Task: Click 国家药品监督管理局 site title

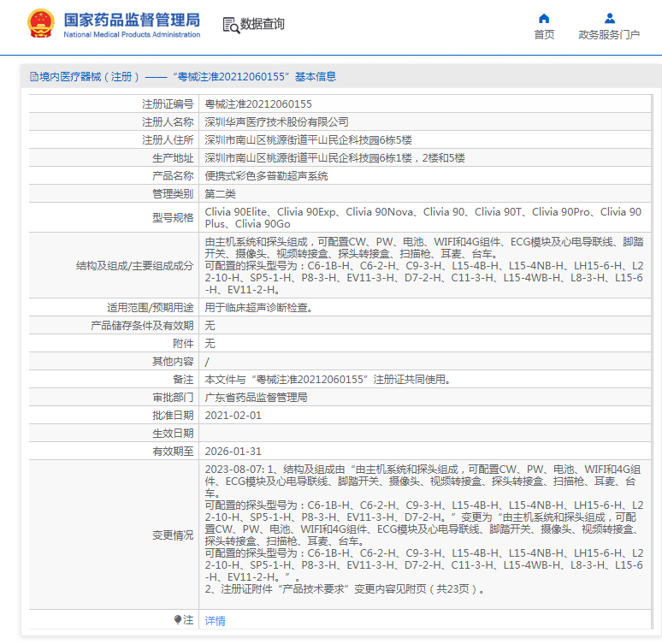Action: [132, 20]
